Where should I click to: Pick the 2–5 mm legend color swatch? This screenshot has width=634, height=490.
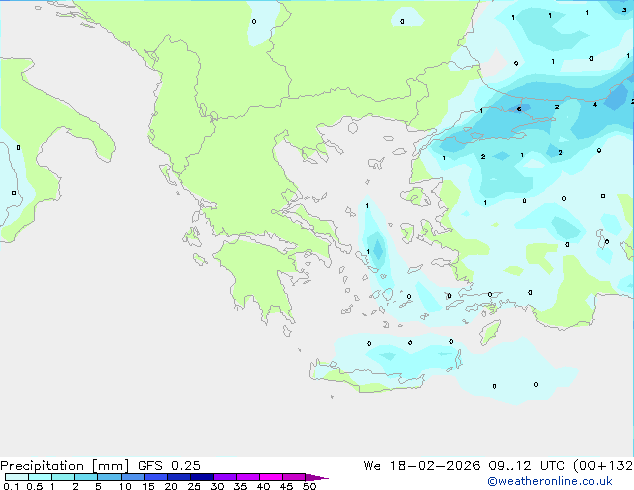(86, 477)
